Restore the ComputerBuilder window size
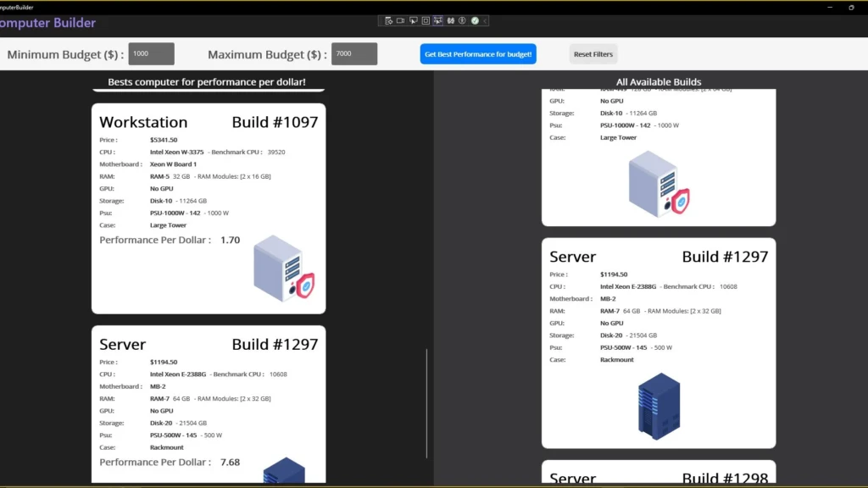Screen dimensions: 868x488 pyautogui.click(x=851, y=7)
